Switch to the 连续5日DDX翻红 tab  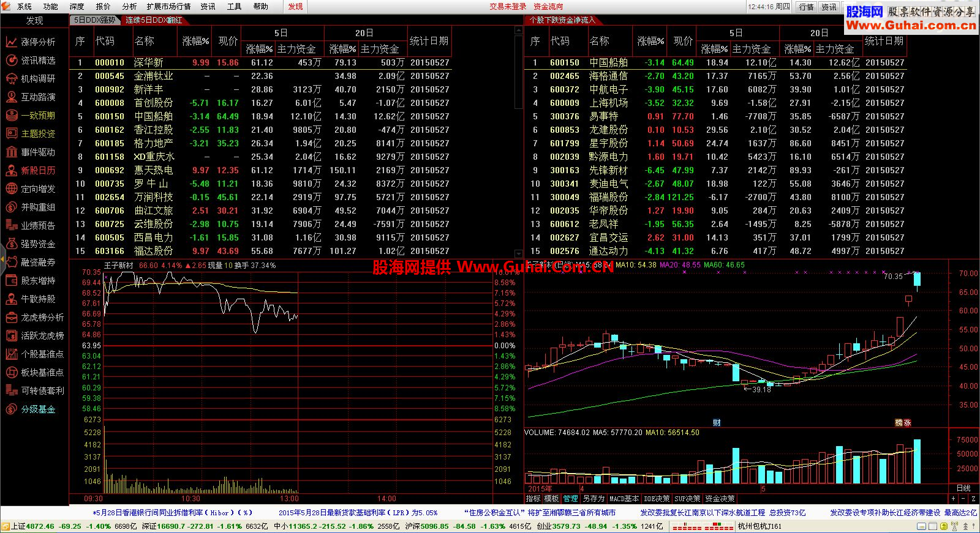pos(154,20)
